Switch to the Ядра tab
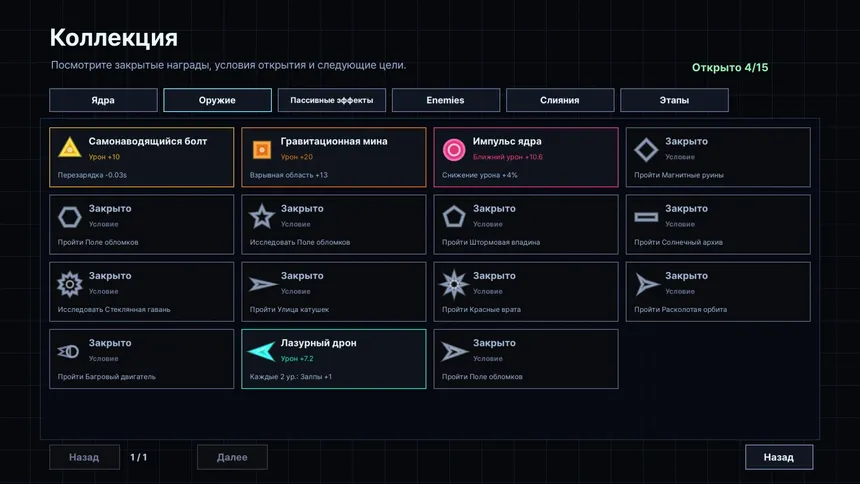860x484 pixels. coord(103,100)
